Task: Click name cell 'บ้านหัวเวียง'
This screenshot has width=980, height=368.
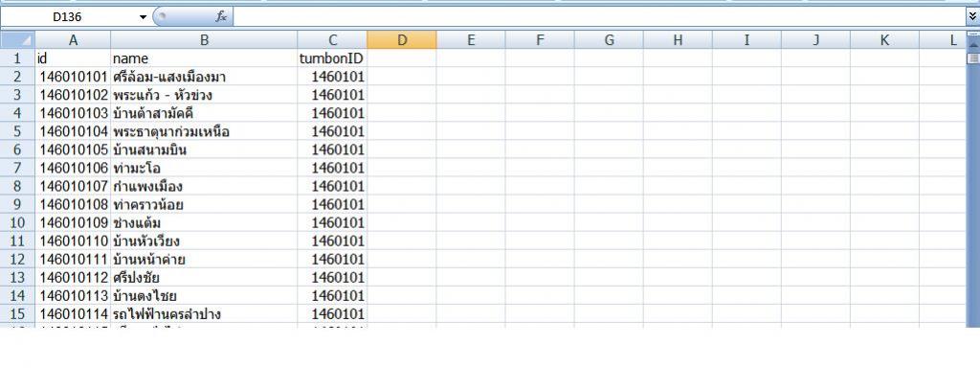Action: tap(205, 241)
